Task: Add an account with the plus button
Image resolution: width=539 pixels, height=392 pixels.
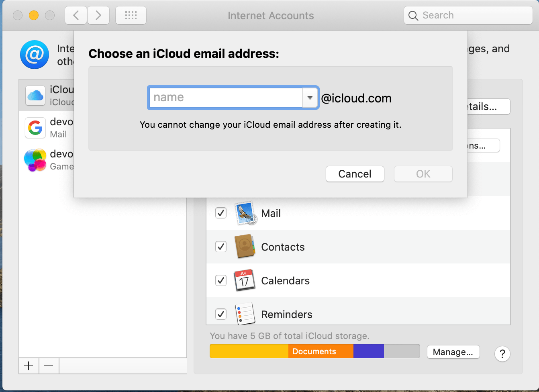Action: [29, 366]
